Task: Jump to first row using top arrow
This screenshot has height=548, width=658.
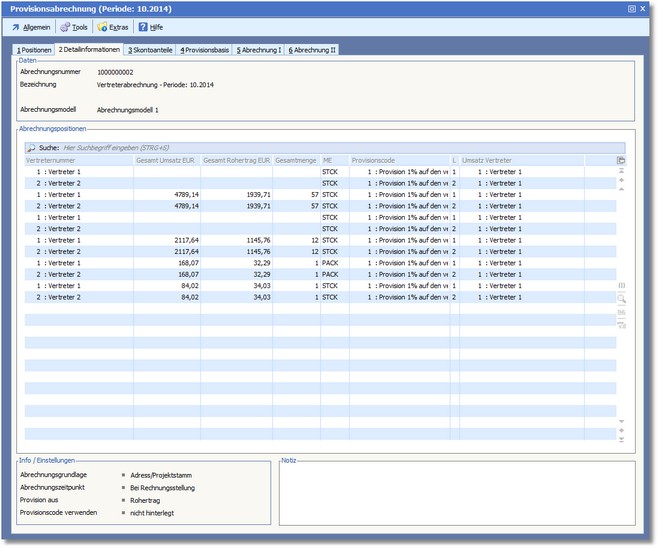Action: [x=621, y=171]
